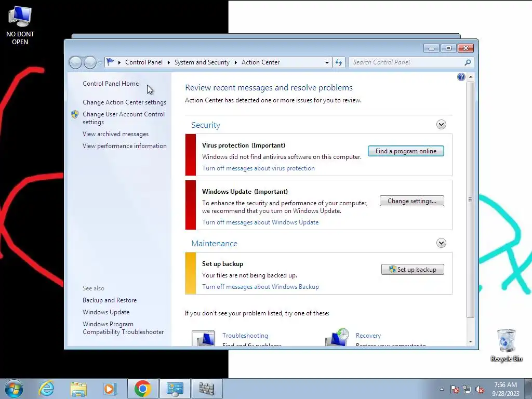The width and height of the screenshot is (532, 399).
Task: Open View archived messages
Action: point(115,134)
